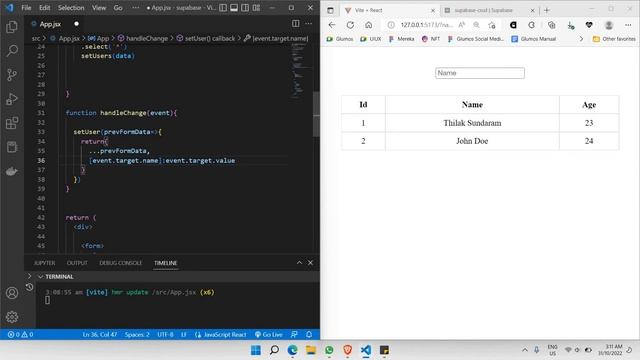This screenshot has height=360, width=640.
Task: Open Windows Start menu
Action: [256, 350]
